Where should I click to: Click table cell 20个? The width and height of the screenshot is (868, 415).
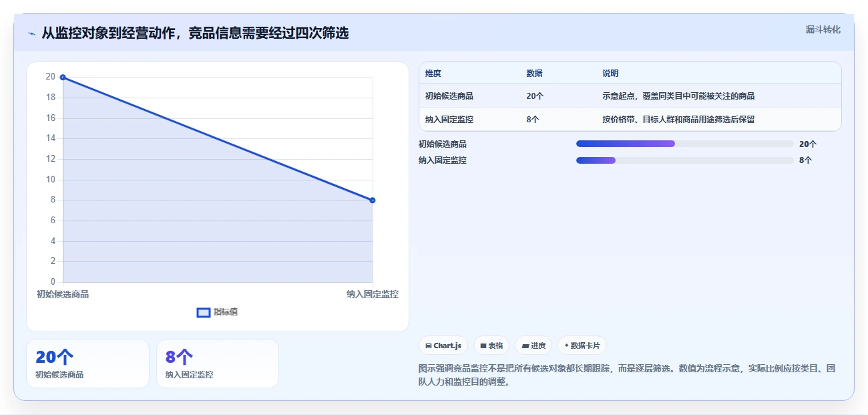point(535,96)
